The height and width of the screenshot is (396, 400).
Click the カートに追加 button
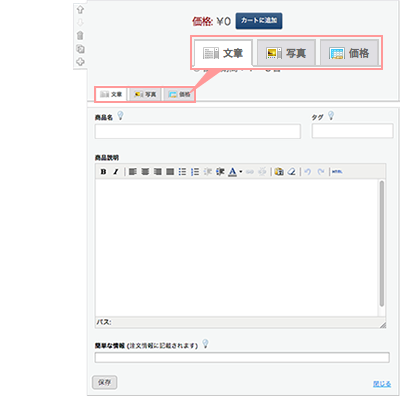259,21
